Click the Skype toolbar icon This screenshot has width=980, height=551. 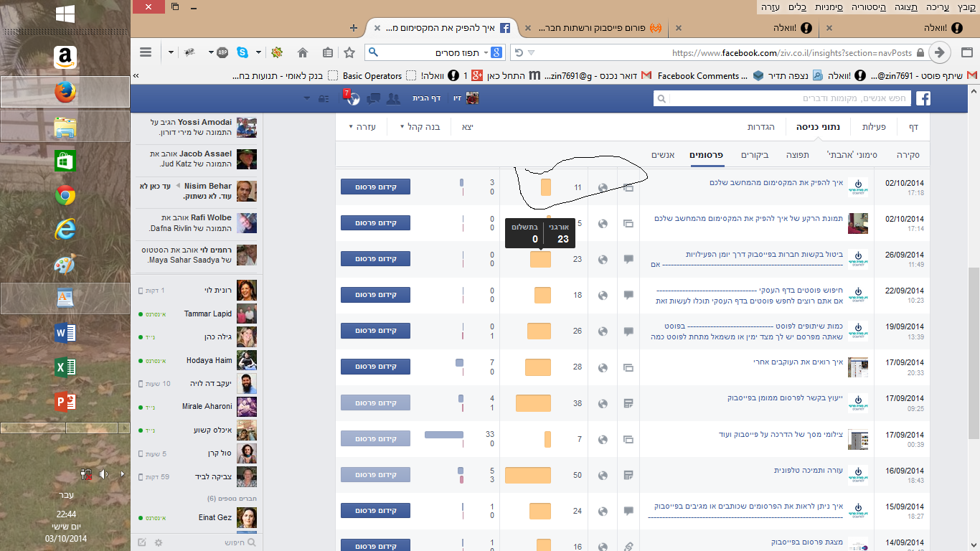tap(242, 52)
